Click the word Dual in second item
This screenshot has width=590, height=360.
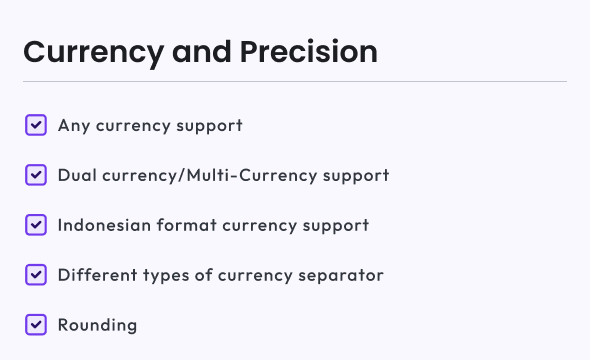click(77, 175)
